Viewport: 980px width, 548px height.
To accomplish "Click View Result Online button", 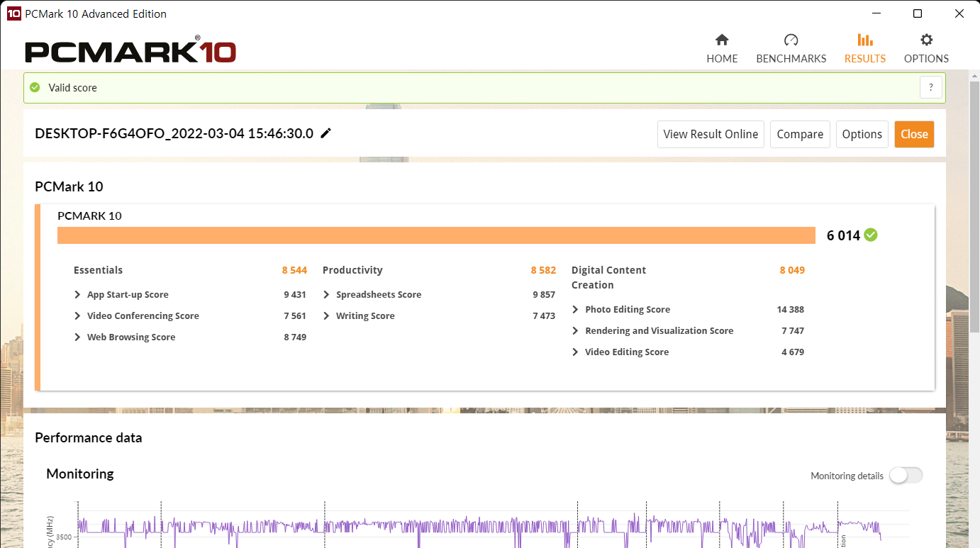I will coord(711,134).
